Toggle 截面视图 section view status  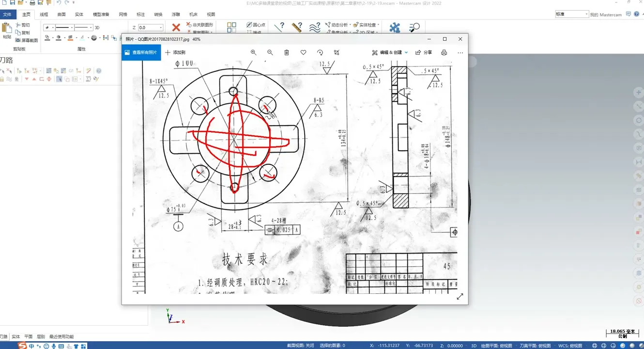(300, 346)
